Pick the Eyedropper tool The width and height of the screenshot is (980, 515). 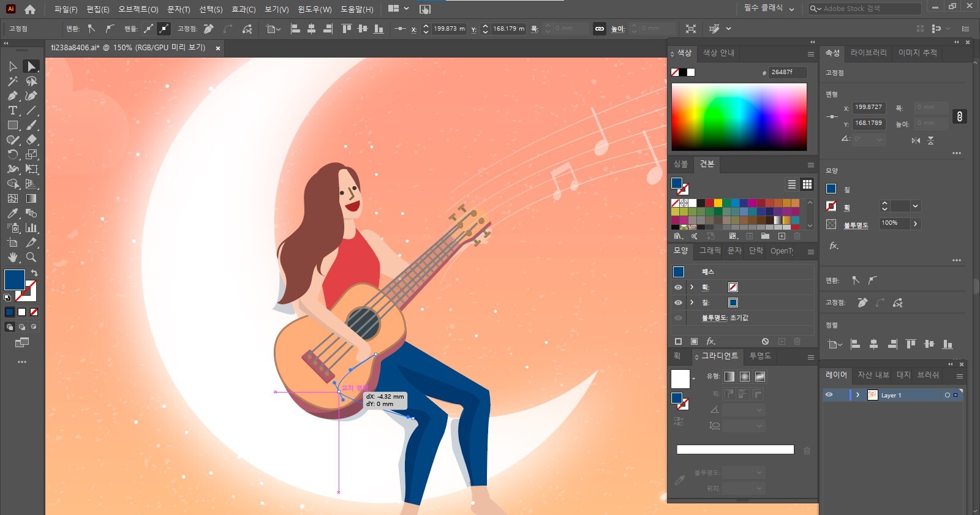(x=12, y=213)
